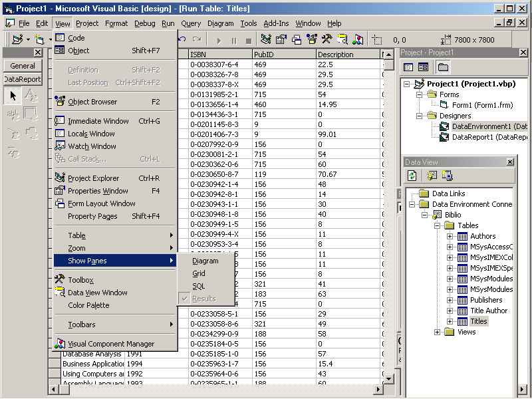Open the Query menu
532x399 pixels.
(x=191, y=23)
